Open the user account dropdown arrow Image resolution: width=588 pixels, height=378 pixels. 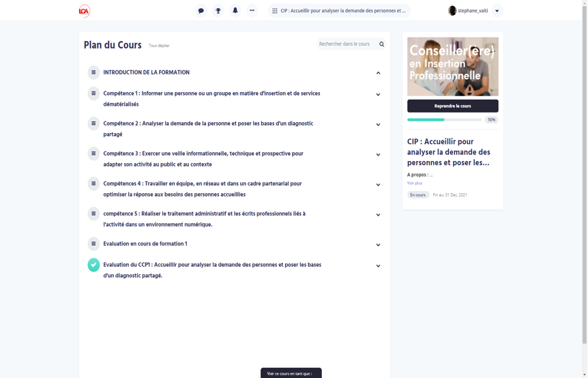[x=497, y=11]
